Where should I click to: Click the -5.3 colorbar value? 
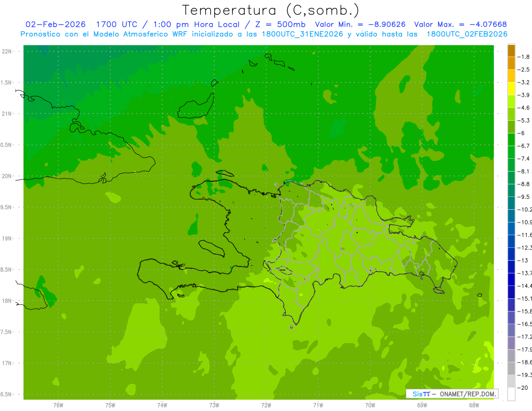524,121
